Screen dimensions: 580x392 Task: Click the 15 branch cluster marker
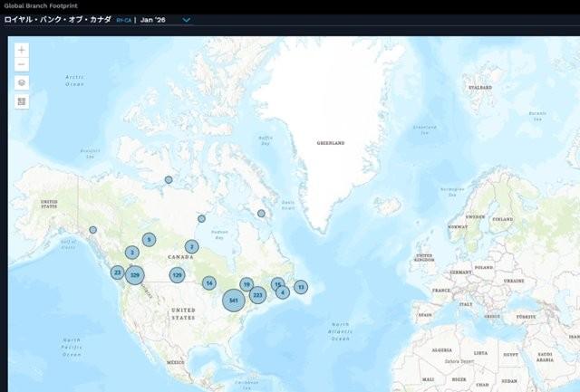pyautogui.click(x=277, y=283)
